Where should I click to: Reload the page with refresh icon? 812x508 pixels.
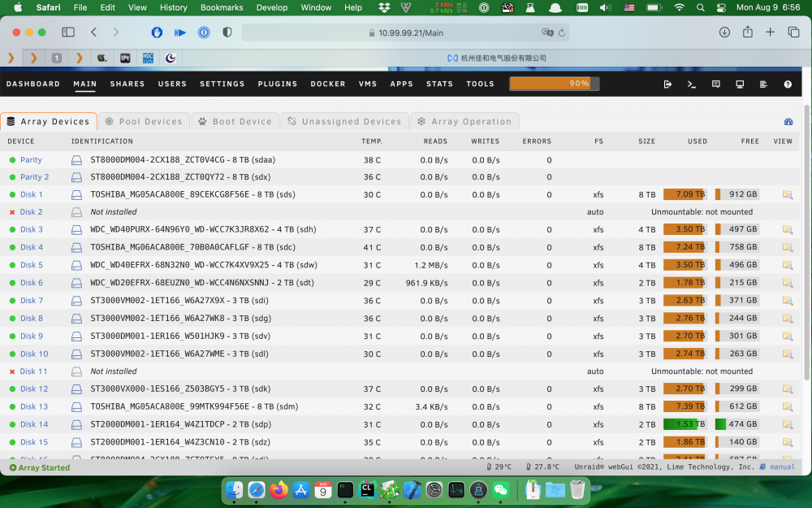561,33
